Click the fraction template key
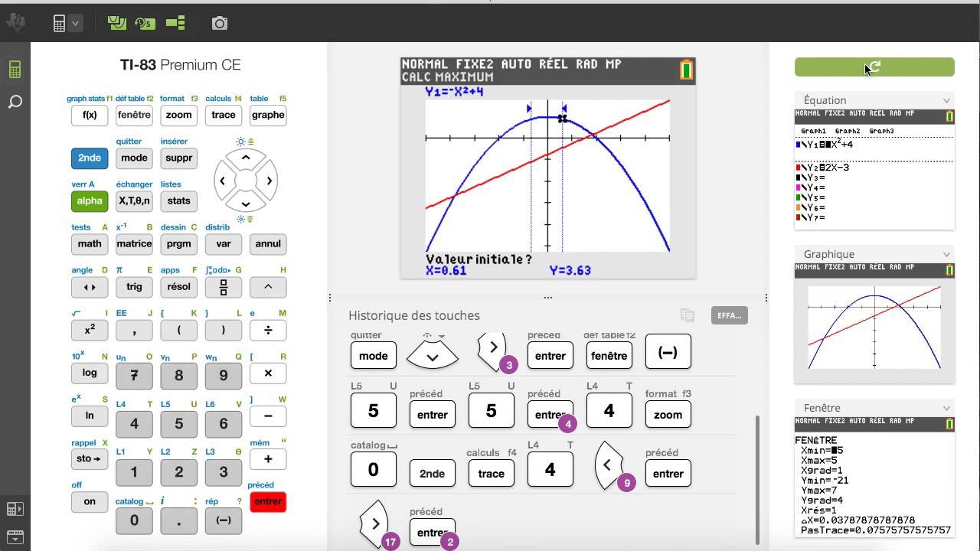Viewport: 980px width, 551px height. [224, 287]
